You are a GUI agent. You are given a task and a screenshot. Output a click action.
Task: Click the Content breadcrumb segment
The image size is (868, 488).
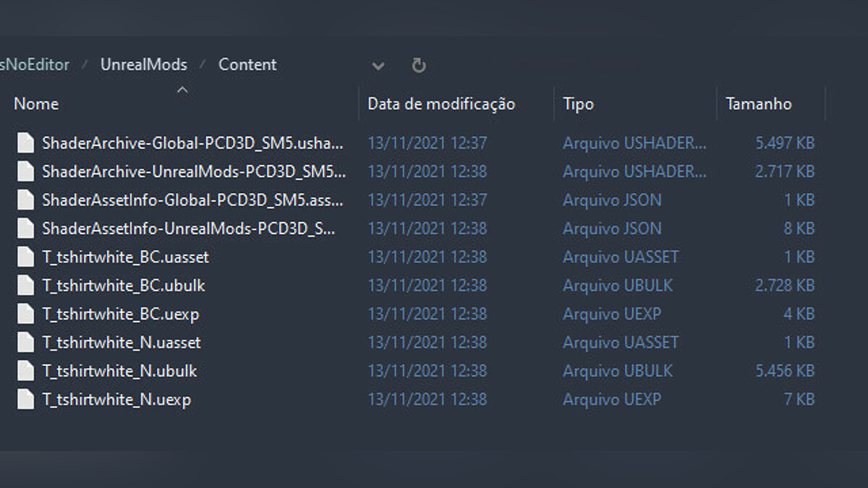click(247, 64)
